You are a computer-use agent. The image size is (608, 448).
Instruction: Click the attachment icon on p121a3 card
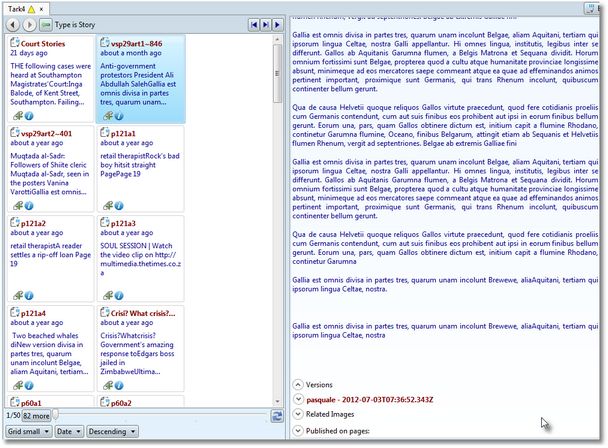point(108,296)
